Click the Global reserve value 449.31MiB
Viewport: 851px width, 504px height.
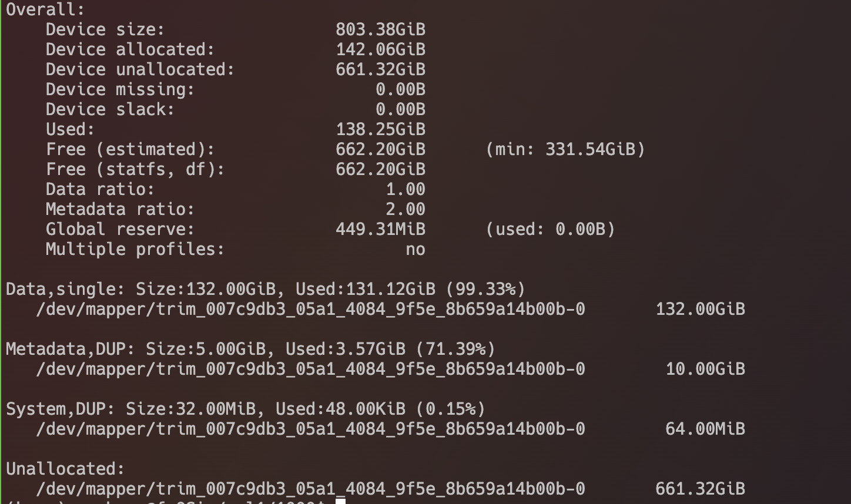coord(380,229)
